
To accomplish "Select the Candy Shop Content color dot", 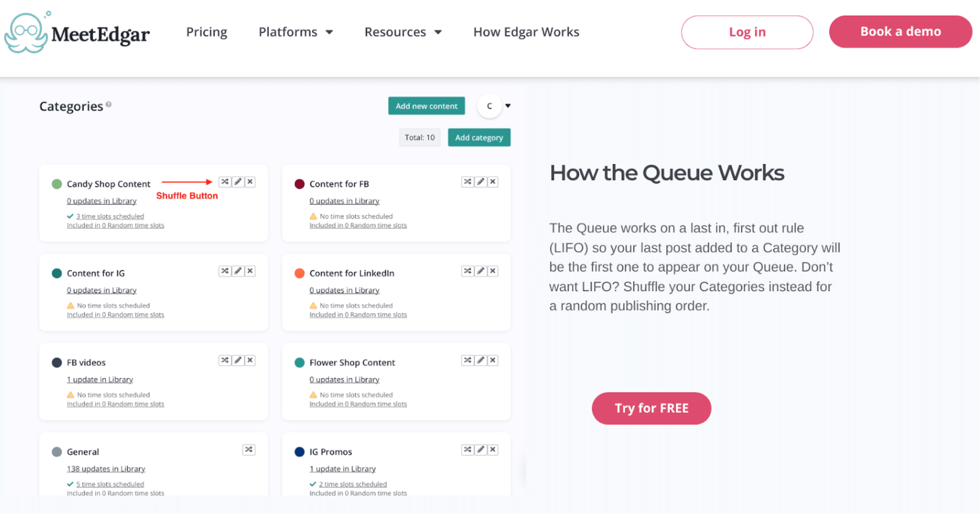I will tap(57, 184).
